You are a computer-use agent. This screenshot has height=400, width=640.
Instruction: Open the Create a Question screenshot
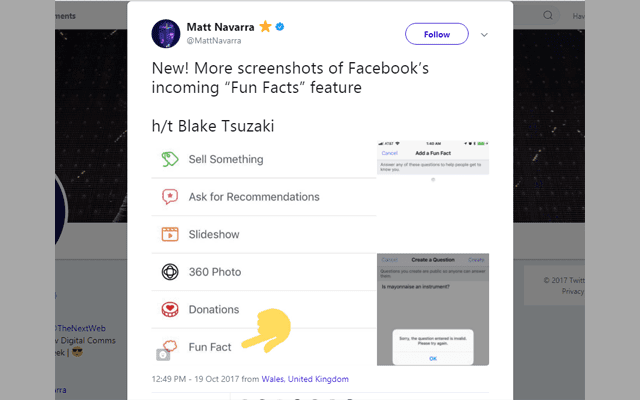(433, 311)
